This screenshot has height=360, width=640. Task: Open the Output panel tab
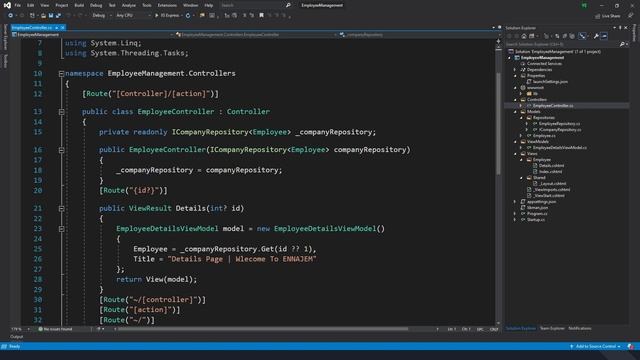coord(17,337)
